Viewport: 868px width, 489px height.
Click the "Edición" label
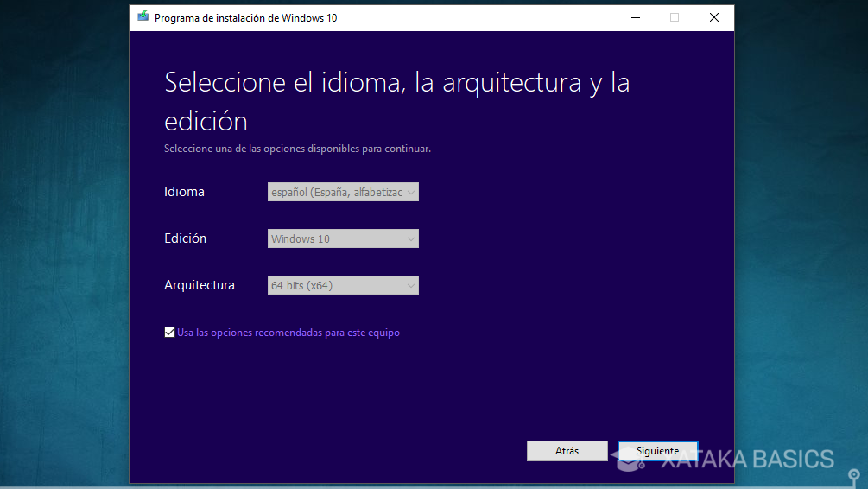pos(186,238)
